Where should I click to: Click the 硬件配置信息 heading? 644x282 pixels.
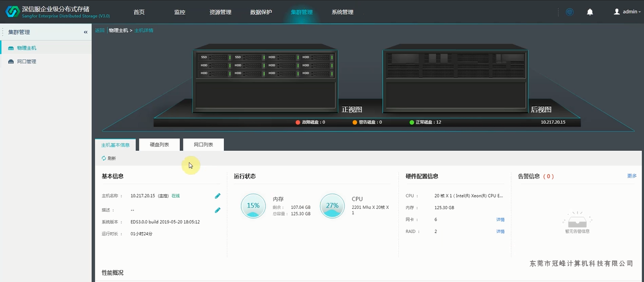click(422, 176)
